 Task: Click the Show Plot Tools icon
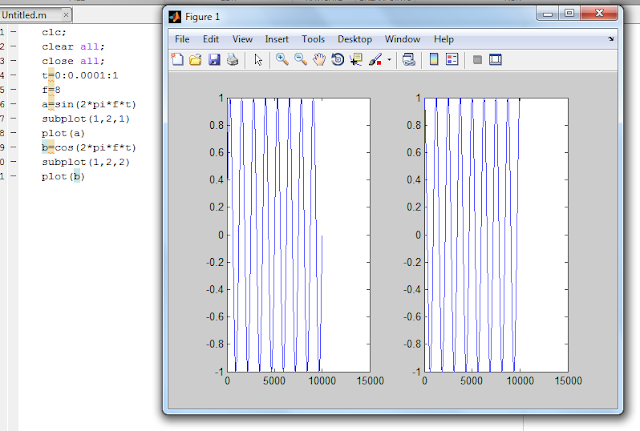(x=496, y=60)
